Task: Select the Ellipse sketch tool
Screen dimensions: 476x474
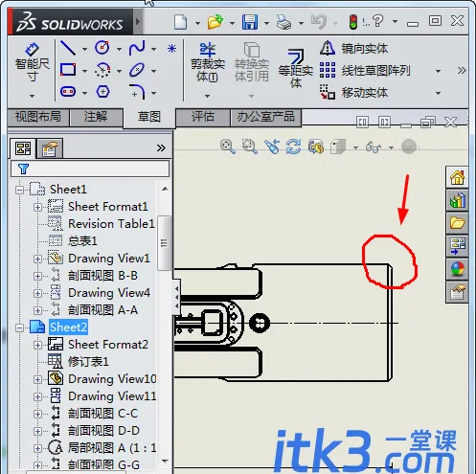Action: pos(137,70)
